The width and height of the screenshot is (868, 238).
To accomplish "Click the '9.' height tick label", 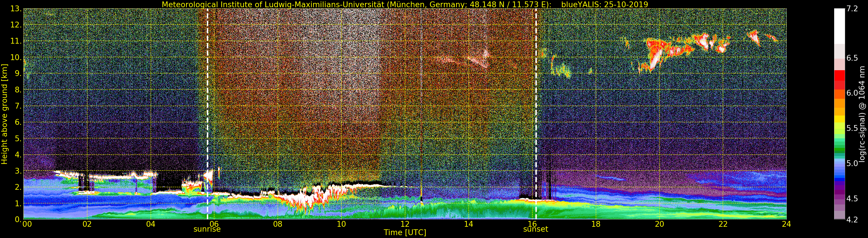I will tap(18, 73).
